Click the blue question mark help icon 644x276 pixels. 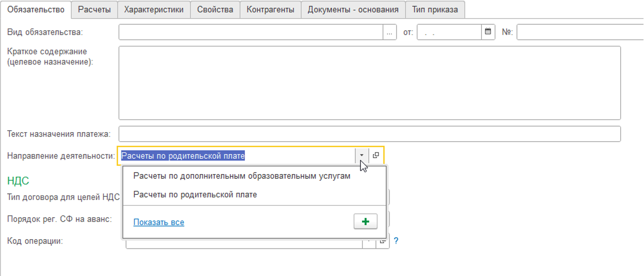tap(396, 241)
